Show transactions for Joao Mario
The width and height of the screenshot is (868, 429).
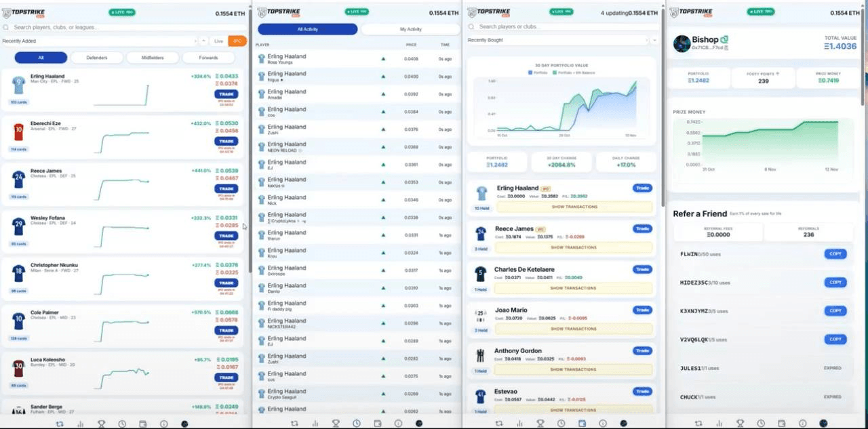(574, 329)
